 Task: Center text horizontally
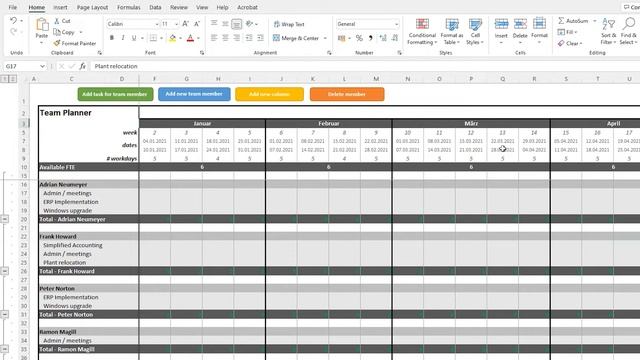[225, 38]
